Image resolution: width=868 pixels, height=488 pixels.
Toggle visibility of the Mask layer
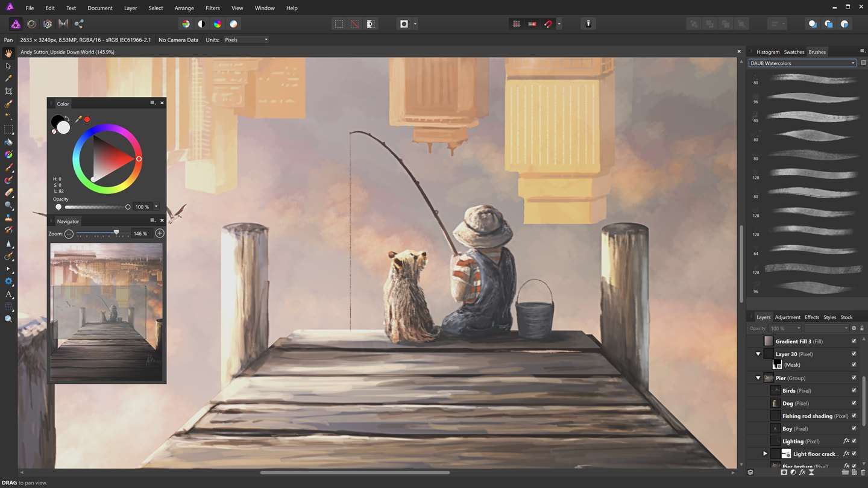854,364
